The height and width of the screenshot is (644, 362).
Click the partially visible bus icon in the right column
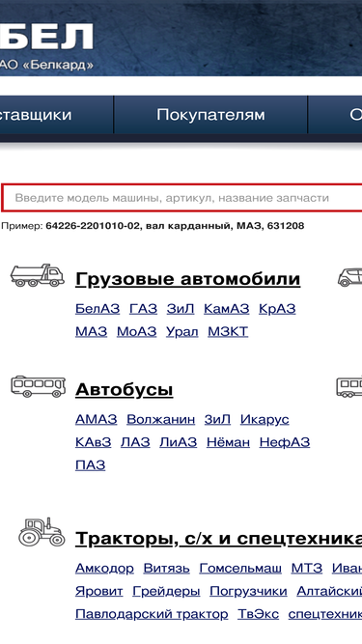348,386
